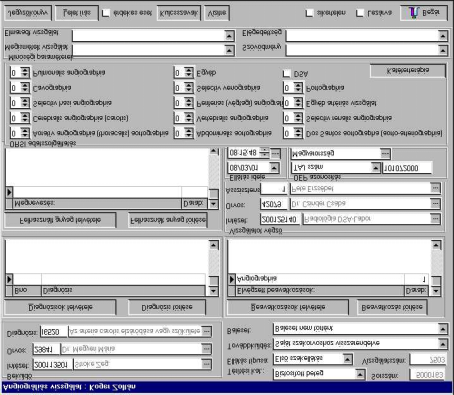The width and height of the screenshot is (454, 395).
Task: Click Felhasznált anyag törlése button
Action: click(x=168, y=220)
